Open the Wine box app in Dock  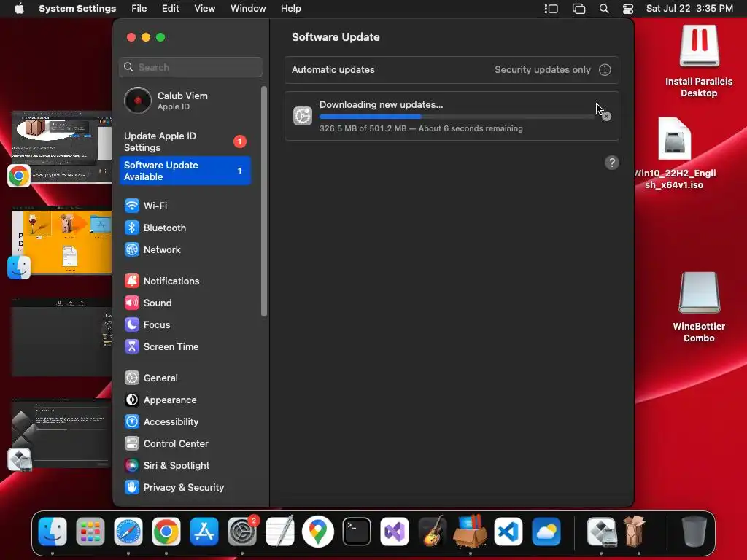(x=634, y=532)
